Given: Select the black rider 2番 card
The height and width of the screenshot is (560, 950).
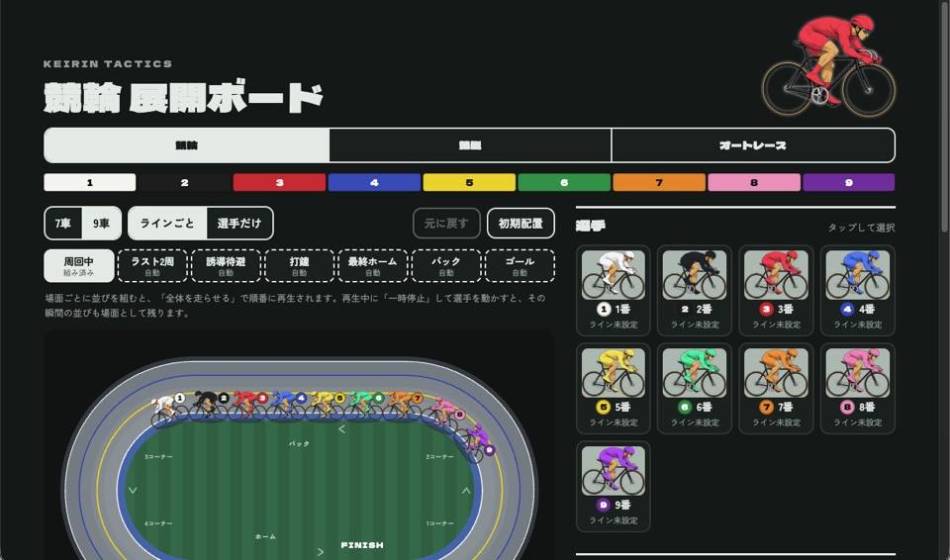Looking at the screenshot, I should click(x=695, y=290).
